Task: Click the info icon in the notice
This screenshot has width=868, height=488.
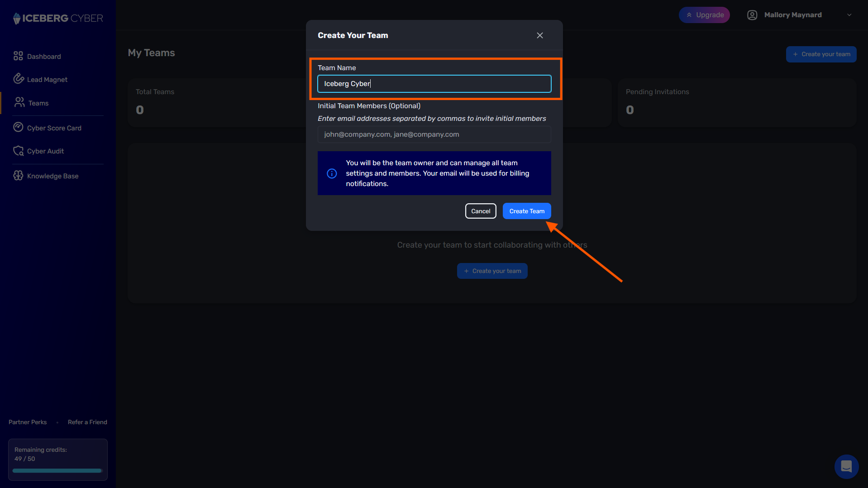Action: 332,173
